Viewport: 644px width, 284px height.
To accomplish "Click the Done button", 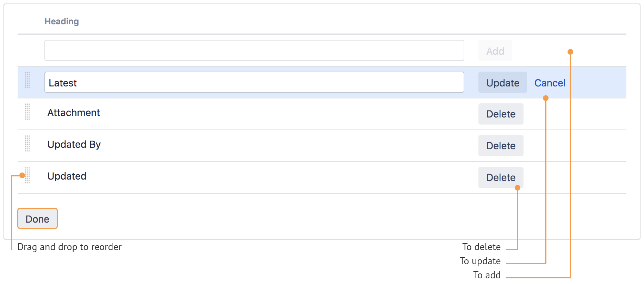I will 37,218.
